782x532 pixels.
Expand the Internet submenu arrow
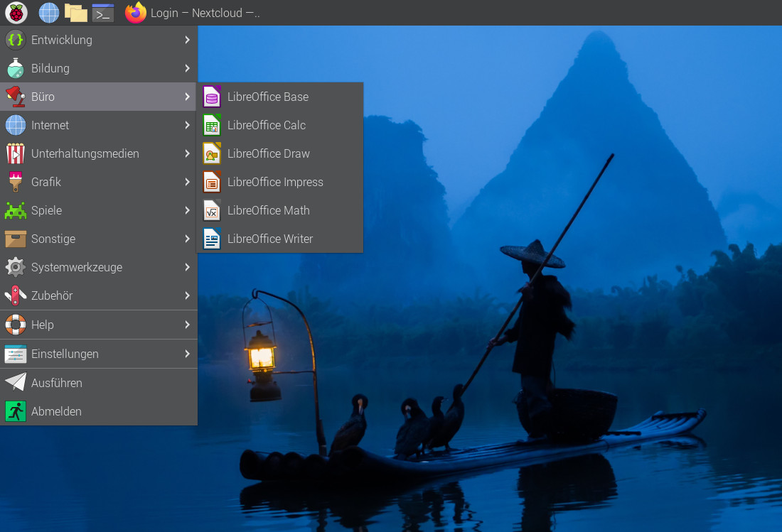click(187, 125)
